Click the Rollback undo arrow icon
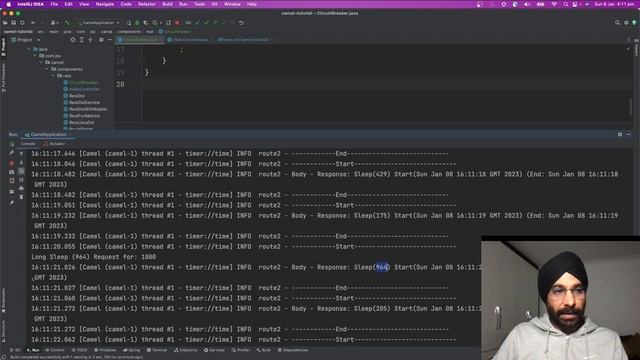This screenshot has width=640, height=360. pos(241,23)
